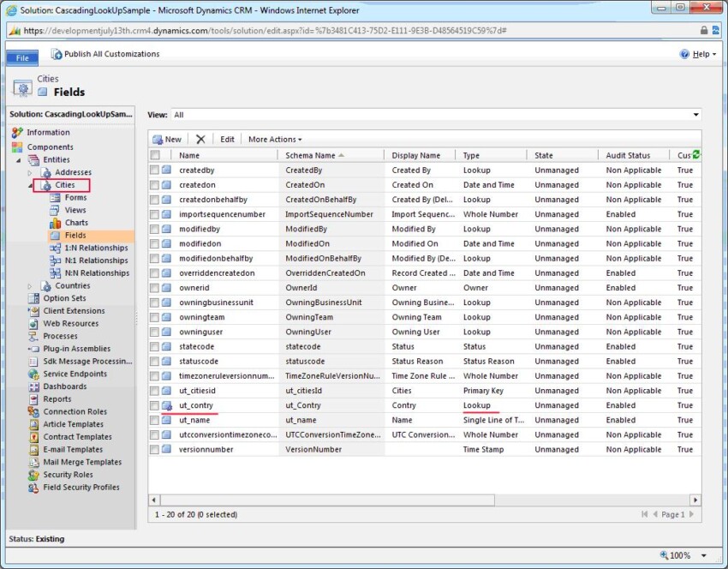
Task: Sort by the Schema Name column header
Action: coord(310,155)
